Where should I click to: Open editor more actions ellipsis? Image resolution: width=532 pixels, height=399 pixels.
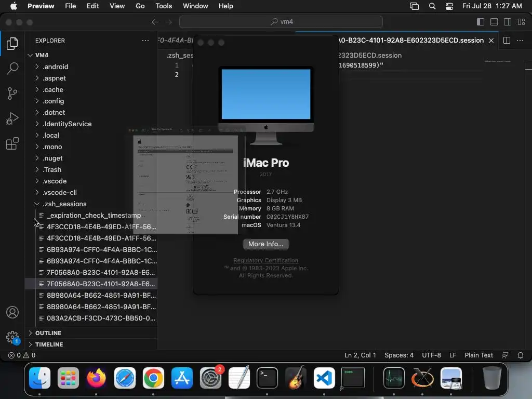tap(520, 41)
